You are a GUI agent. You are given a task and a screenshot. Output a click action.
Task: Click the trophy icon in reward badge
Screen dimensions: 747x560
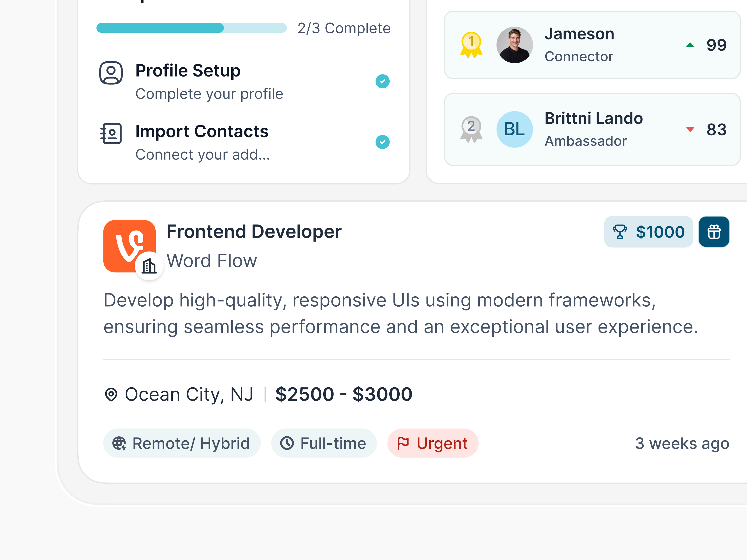(620, 232)
